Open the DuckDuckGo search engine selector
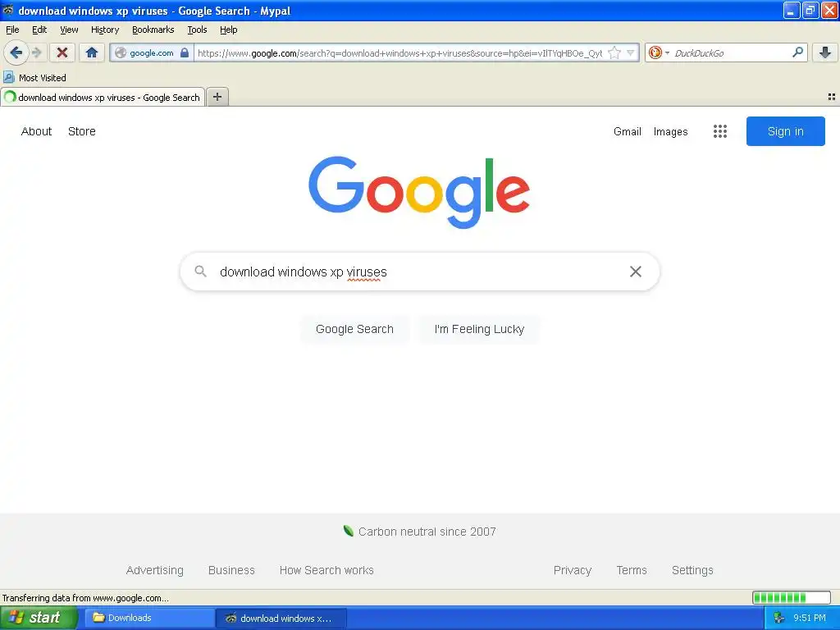The image size is (840, 630). click(659, 52)
